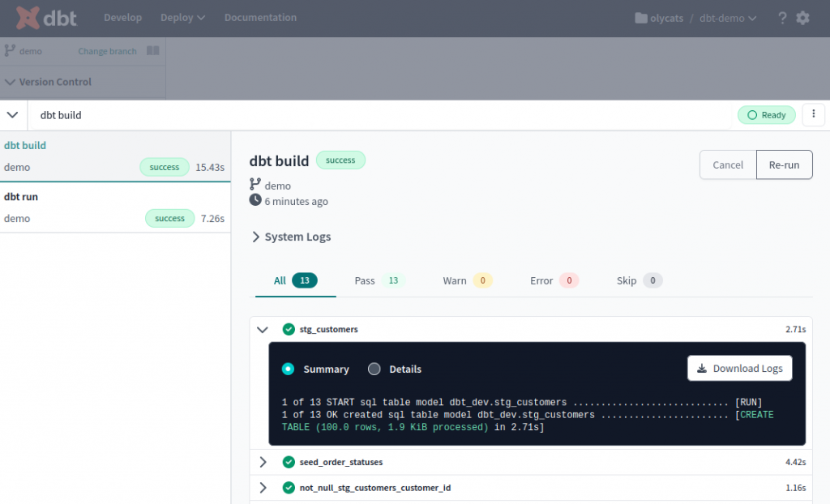This screenshot has width=830, height=504.
Task: Click the dbt logo in header
Action: point(46,18)
